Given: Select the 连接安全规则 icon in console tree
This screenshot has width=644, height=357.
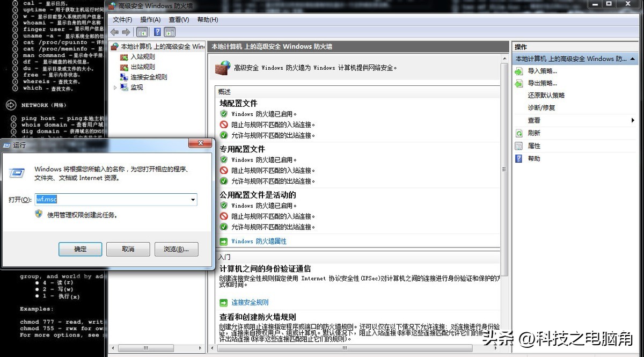Looking at the screenshot, I should (x=125, y=76).
